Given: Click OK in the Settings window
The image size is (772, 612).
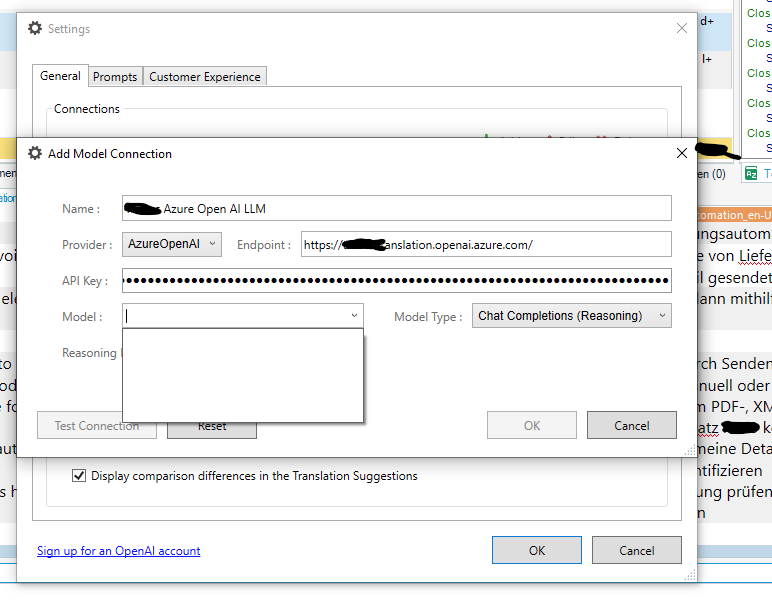Looking at the screenshot, I should (536, 550).
